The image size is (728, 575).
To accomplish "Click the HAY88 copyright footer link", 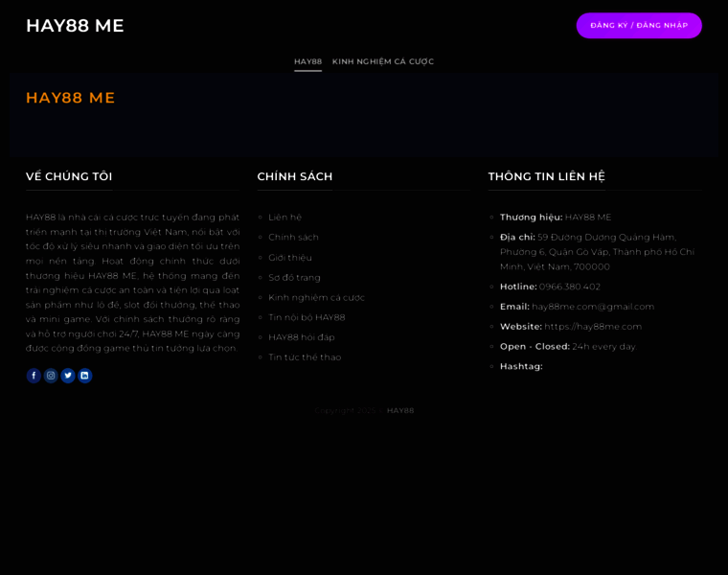I will point(400,410).
